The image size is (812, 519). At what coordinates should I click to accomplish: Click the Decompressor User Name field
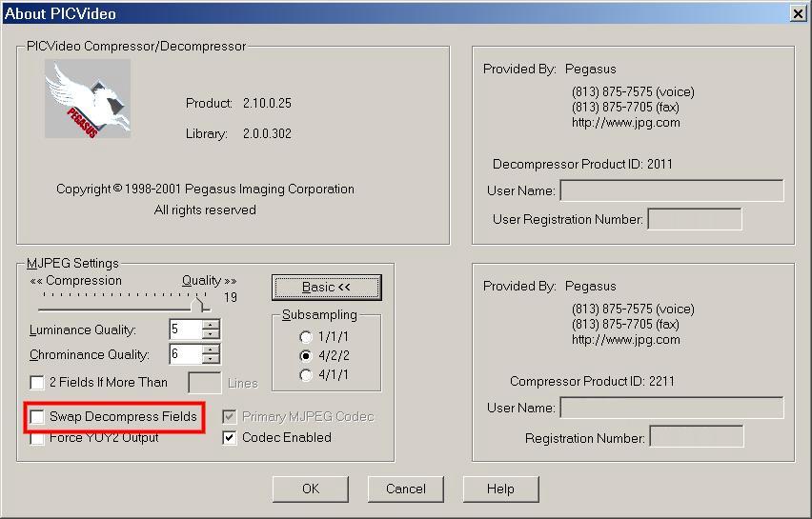[x=672, y=190]
